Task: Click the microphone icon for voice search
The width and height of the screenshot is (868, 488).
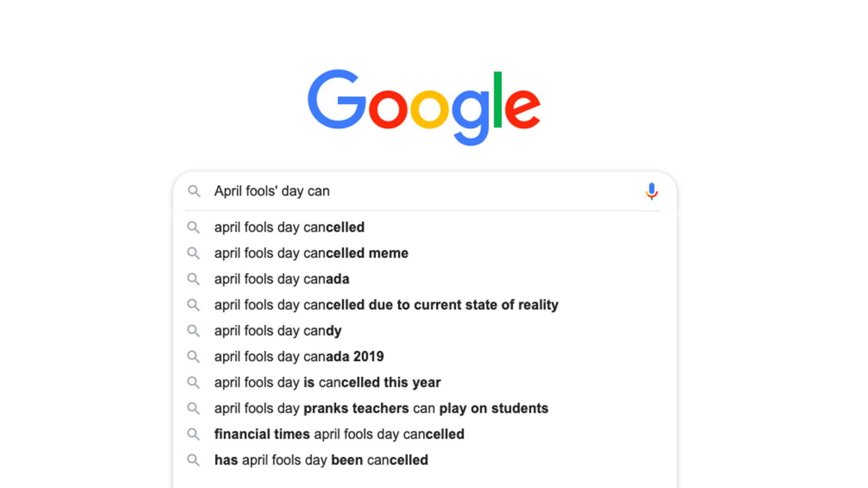Action: pos(652,191)
